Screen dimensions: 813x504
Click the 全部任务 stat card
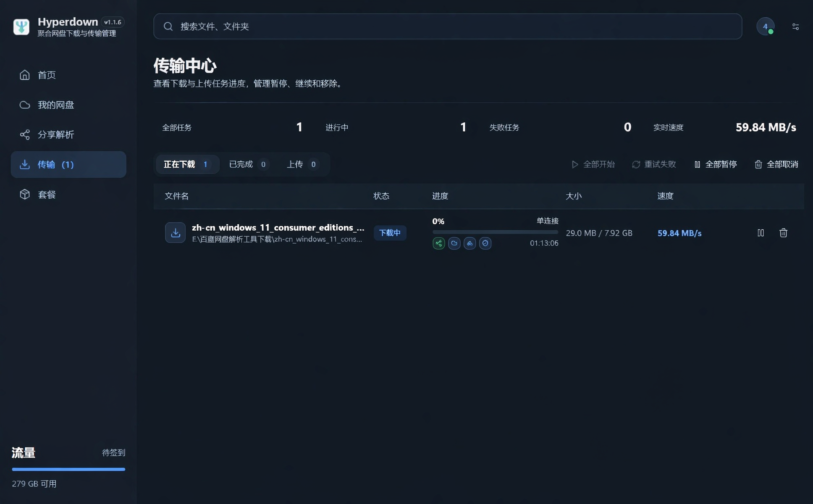[x=233, y=127]
